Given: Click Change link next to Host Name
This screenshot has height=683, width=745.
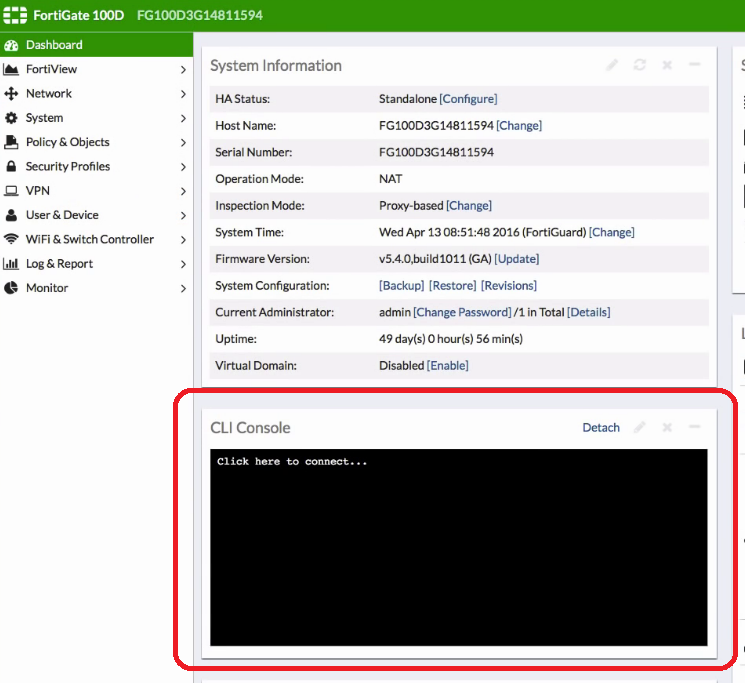Looking at the screenshot, I should tap(519, 125).
